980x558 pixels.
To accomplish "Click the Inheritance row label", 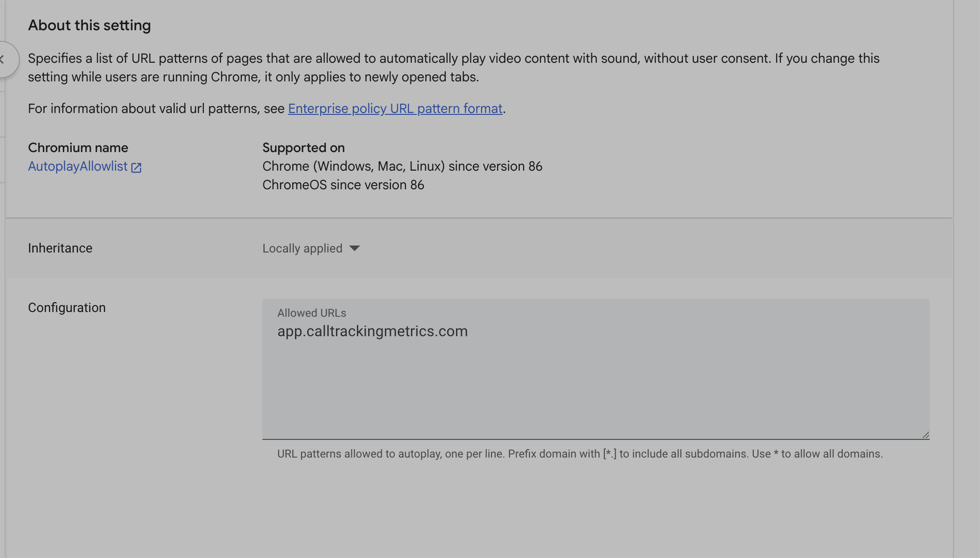I will click(x=60, y=248).
